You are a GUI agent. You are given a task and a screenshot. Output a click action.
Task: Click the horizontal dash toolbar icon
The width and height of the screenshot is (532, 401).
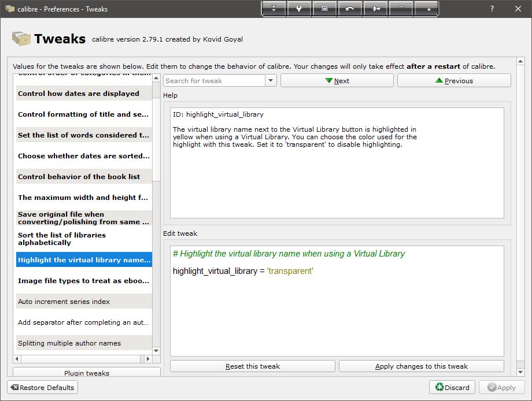click(x=401, y=9)
